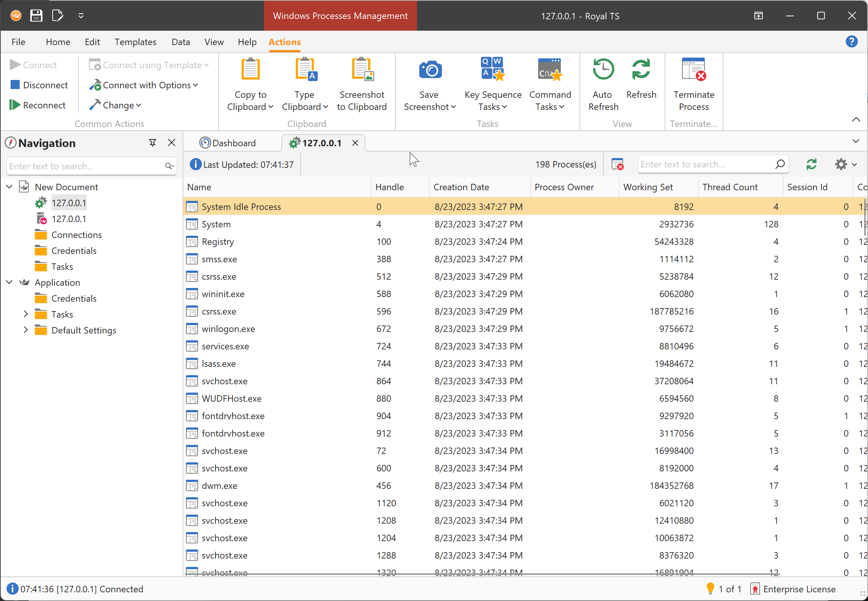Click Terminate Process in the ribbon
Image resolution: width=868 pixels, height=601 pixels.
click(x=693, y=84)
